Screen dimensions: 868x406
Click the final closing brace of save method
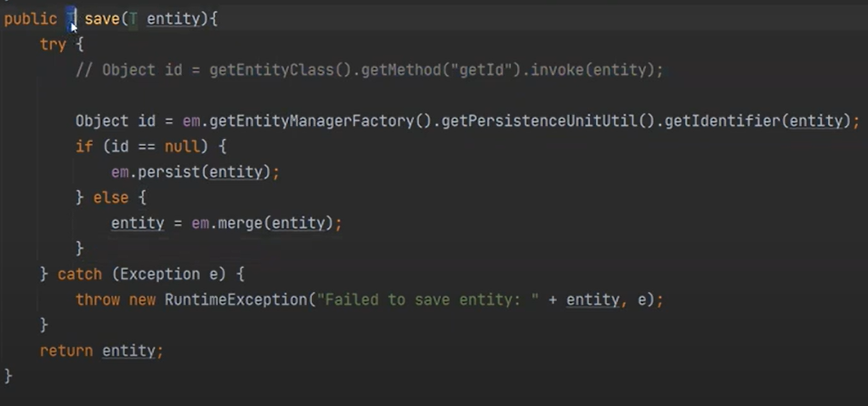pyautogui.click(x=9, y=376)
